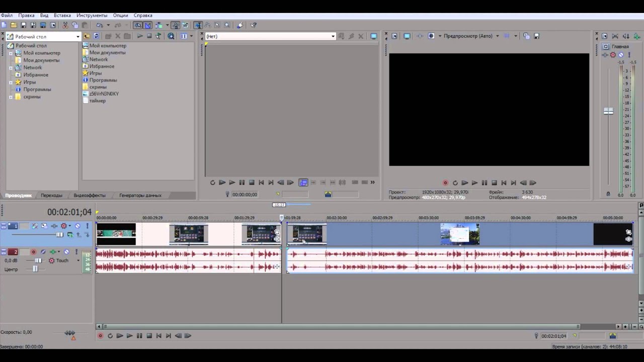Click the Trimmer timecode field 00:00:00;00
The image size is (644, 362).
[245, 195]
